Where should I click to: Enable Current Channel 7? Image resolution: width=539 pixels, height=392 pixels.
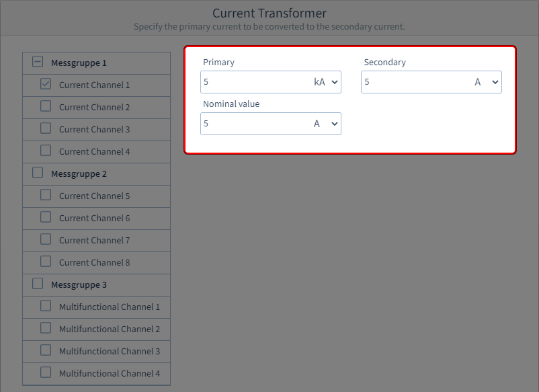click(45, 240)
